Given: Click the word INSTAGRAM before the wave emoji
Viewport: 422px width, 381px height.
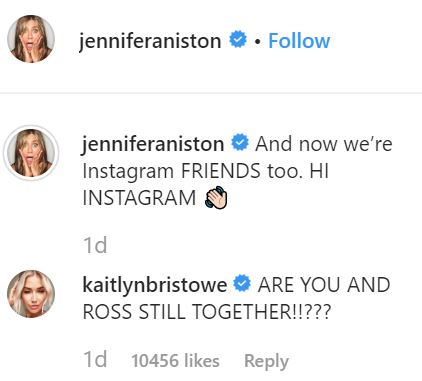Looking at the screenshot, I should (x=139, y=198).
